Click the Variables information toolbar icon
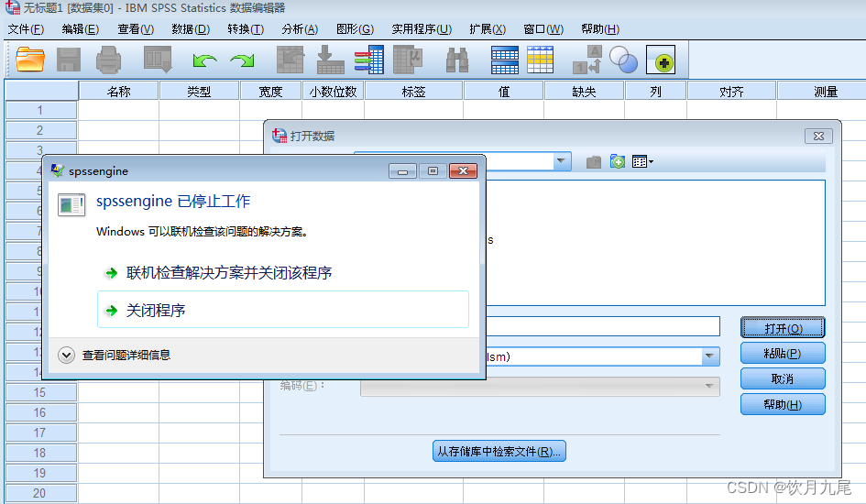The height and width of the screenshot is (504, 866). (x=369, y=59)
